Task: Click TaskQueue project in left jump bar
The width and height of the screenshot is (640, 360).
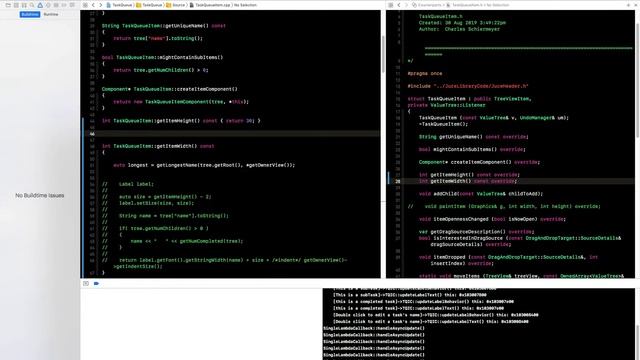Action: (x=119, y=5)
